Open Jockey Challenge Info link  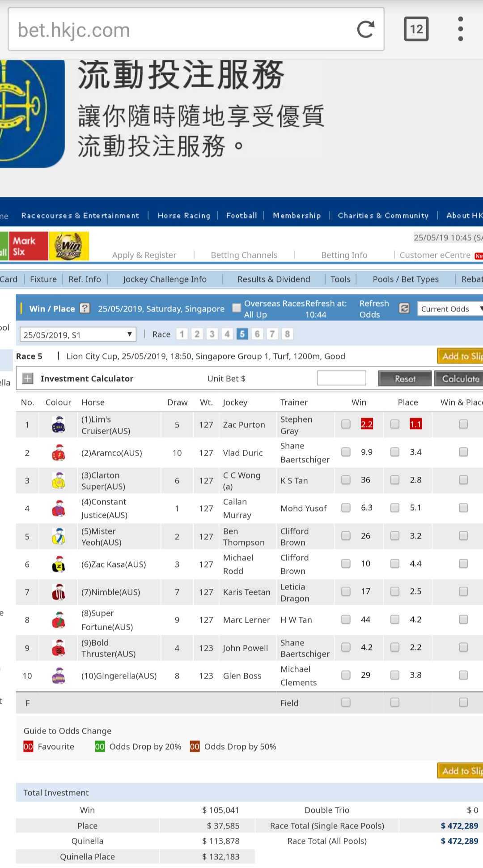(165, 279)
